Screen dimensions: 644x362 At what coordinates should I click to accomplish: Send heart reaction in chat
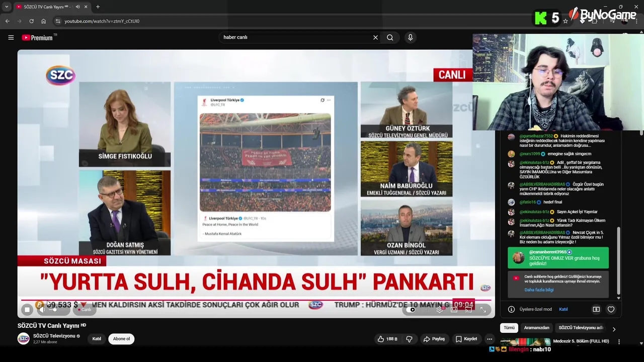611,309
